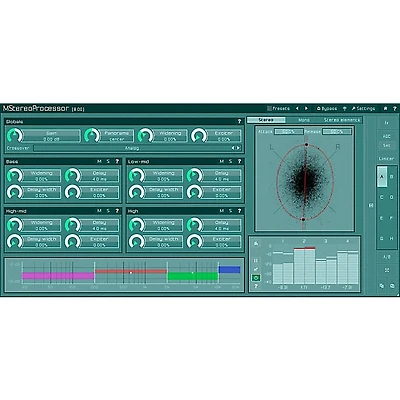Image resolution: width=400 pixels, height=400 pixels.
Task: Solo the High band
Action: pos(230,211)
